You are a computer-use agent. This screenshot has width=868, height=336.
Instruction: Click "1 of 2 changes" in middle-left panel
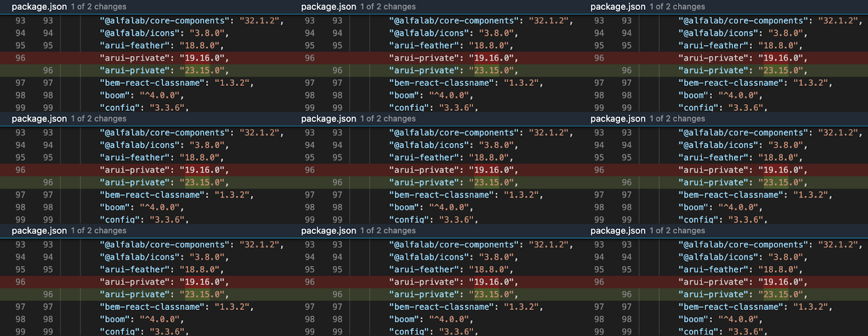(x=99, y=118)
